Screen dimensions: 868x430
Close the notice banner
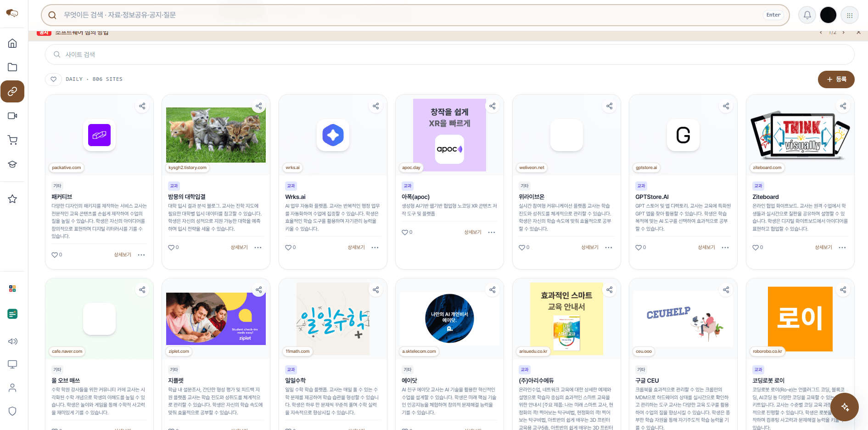[858, 33]
